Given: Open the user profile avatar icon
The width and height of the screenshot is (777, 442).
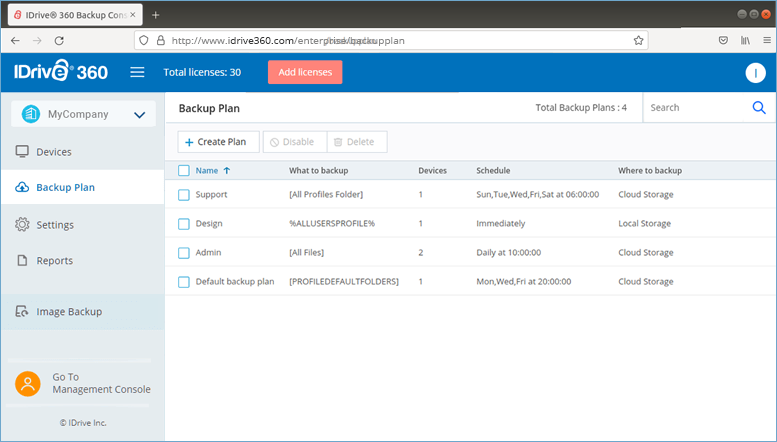Looking at the screenshot, I should click(x=755, y=73).
